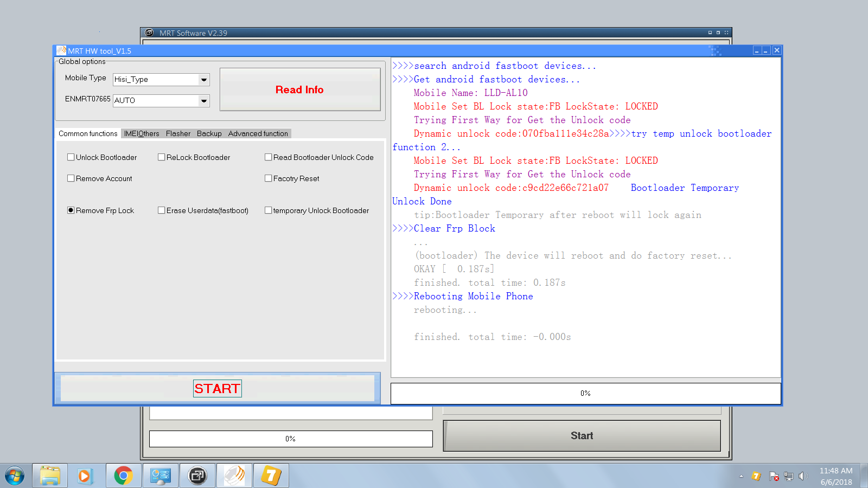This screenshot has width=868, height=488.
Task: Click the first window button in MRT Software title bar
Action: click(710, 33)
